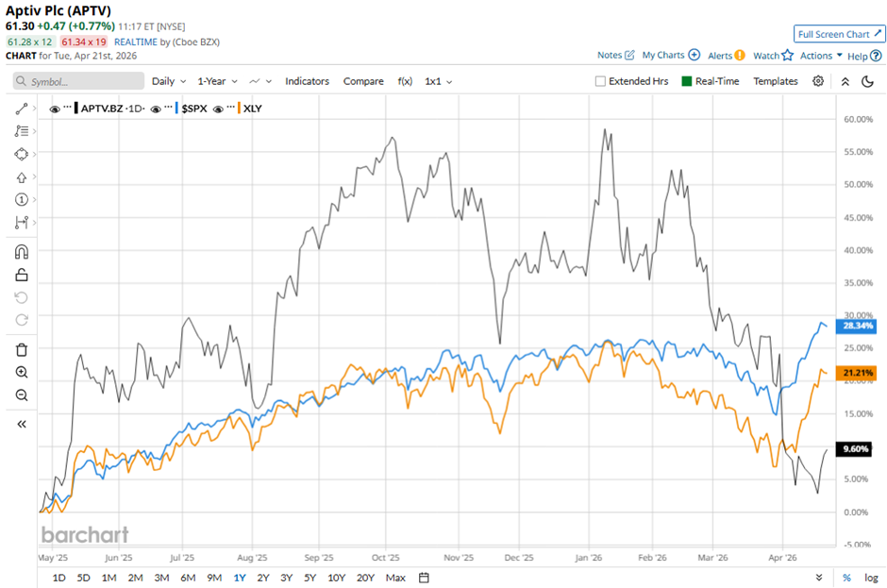Open the Daily frequency dropdown
The width and height of the screenshot is (887, 588).
coord(169,81)
